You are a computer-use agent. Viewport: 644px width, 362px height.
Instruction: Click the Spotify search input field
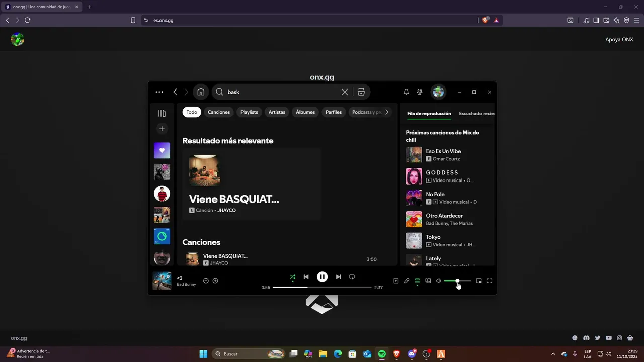point(282,92)
